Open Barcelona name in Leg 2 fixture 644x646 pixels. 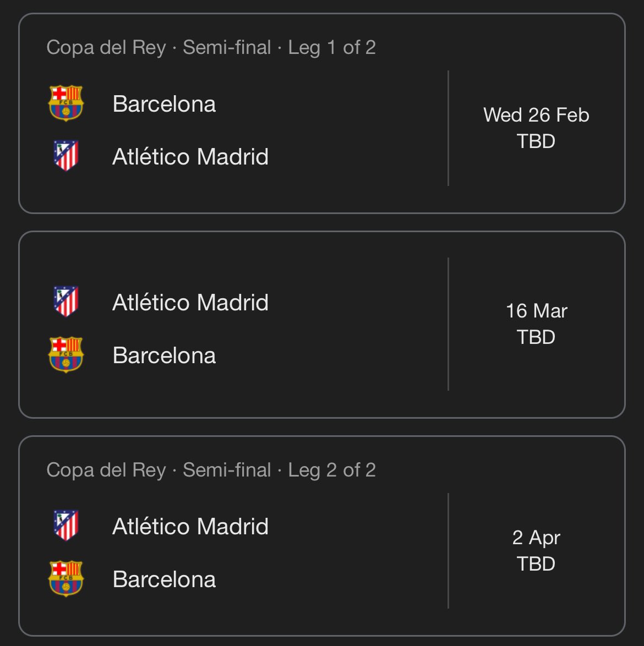coord(164,579)
